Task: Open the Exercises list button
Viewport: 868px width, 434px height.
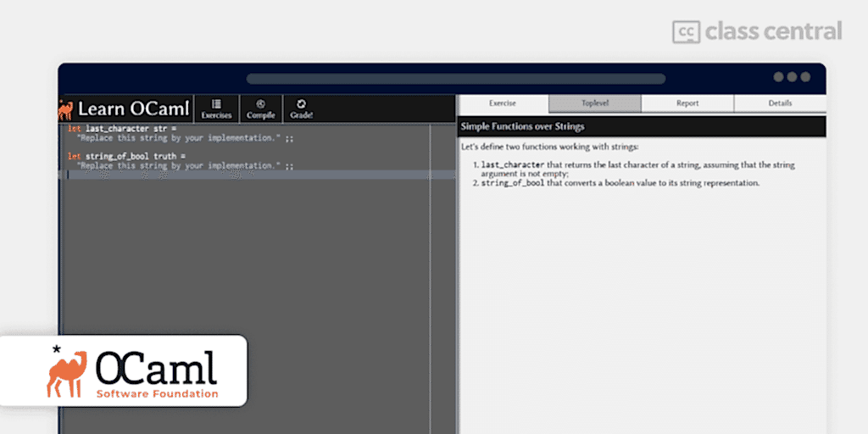Action: click(216, 109)
